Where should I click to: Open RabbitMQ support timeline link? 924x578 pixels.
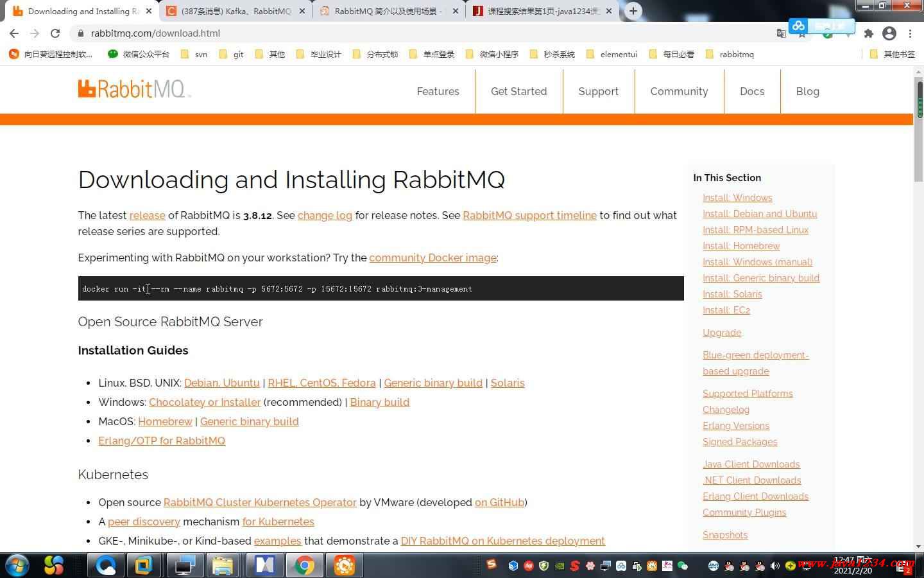click(529, 215)
